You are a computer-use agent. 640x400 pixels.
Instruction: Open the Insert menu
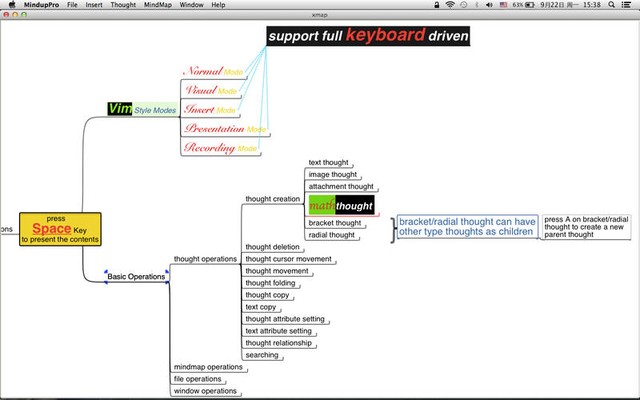pos(93,5)
